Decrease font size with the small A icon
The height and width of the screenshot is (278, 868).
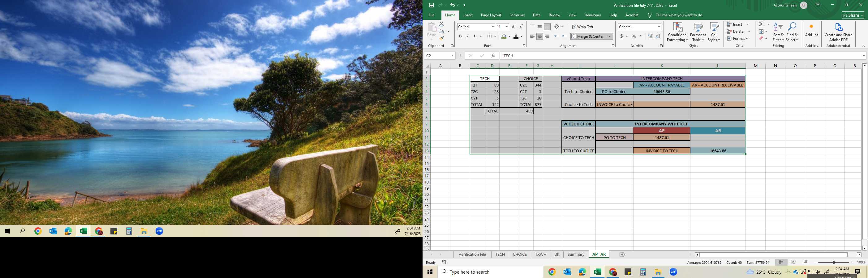pyautogui.click(x=521, y=27)
